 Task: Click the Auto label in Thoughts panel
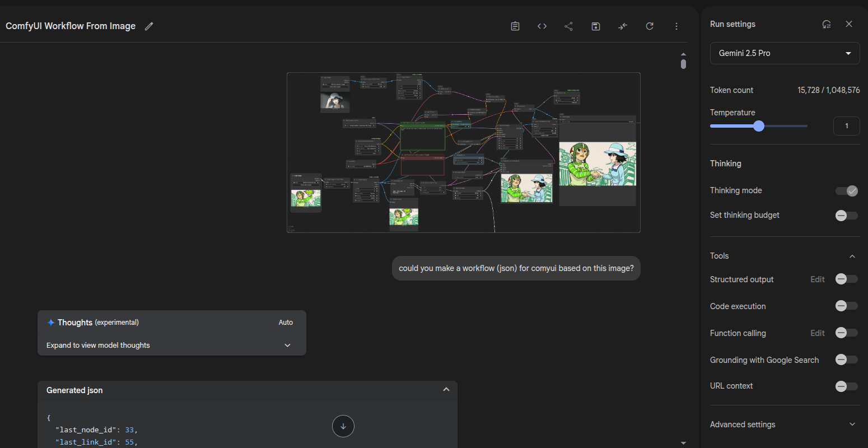[286, 323]
